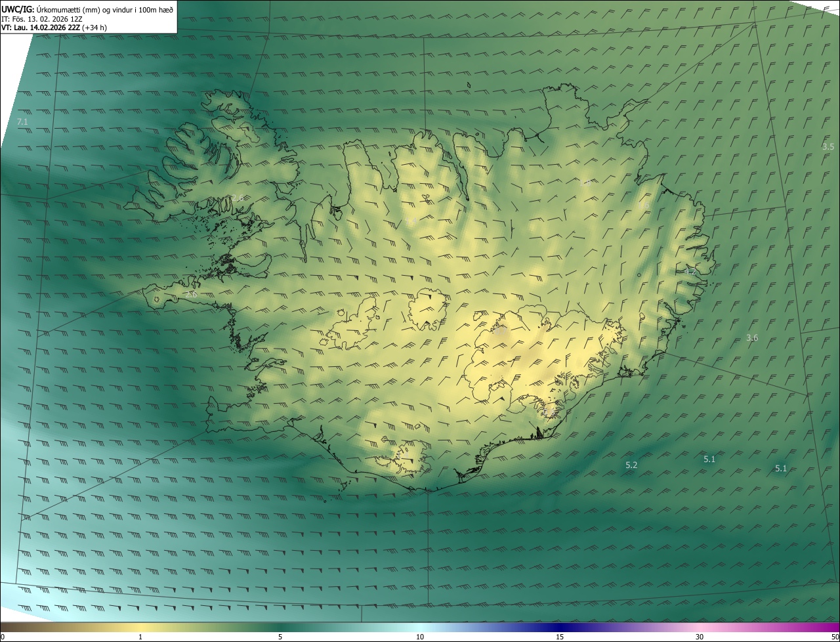Click the color scale tick labeled 1

point(140,637)
